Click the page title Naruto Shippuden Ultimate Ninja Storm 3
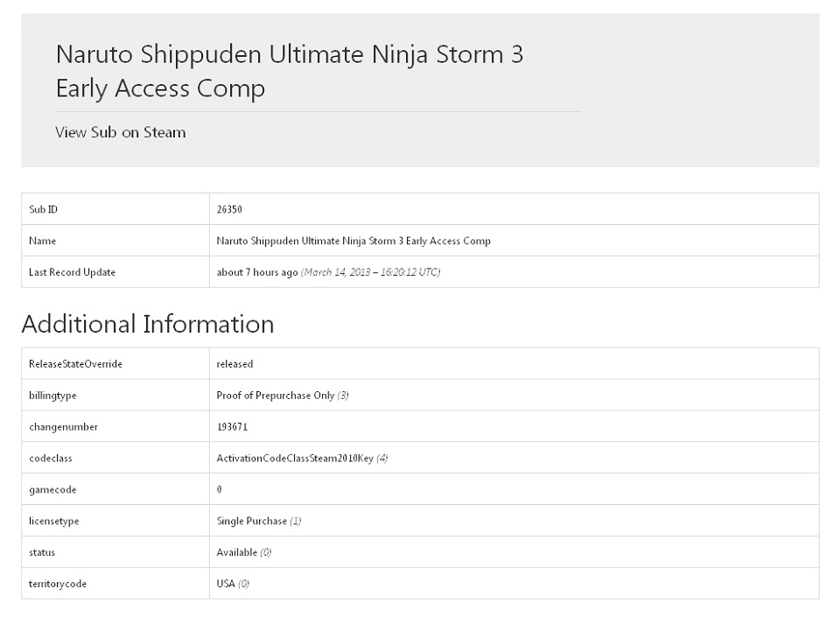Image resolution: width=840 pixels, height=617 pixels. pyautogui.click(x=290, y=71)
